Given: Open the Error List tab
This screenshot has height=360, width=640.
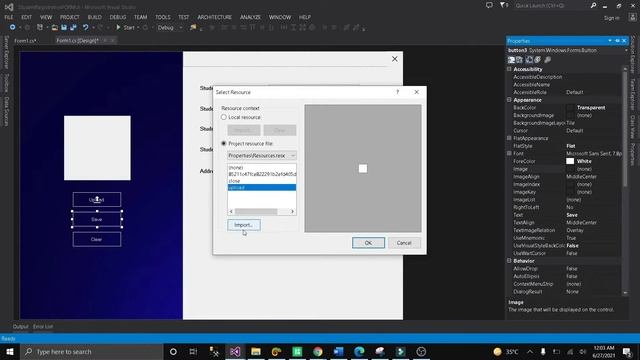Looking at the screenshot, I should (43, 327).
